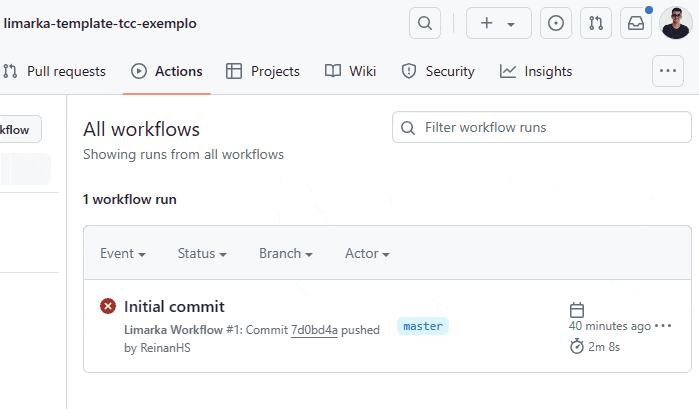Go to the Security tab
This screenshot has width=699, height=409.
coord(438,71)
